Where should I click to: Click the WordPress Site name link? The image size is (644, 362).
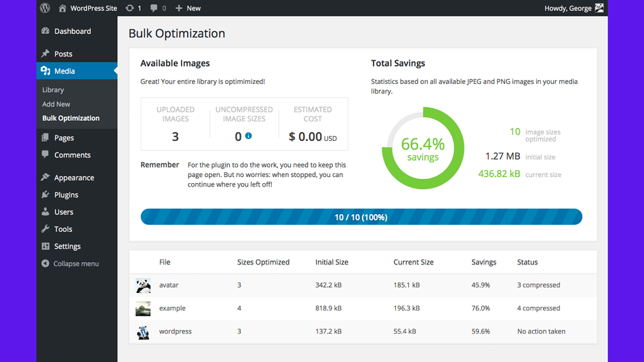click(x=94, y=8)
